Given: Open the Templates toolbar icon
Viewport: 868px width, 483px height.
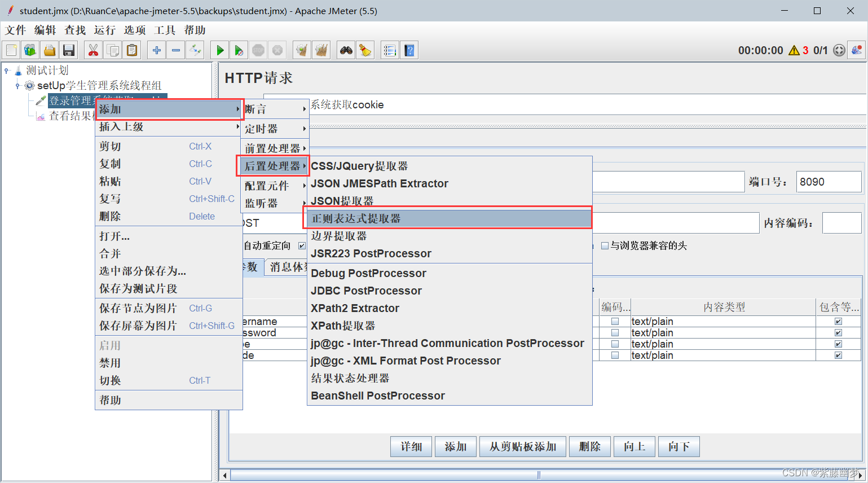Looking at the screenshot, I should tap(30, 50).
